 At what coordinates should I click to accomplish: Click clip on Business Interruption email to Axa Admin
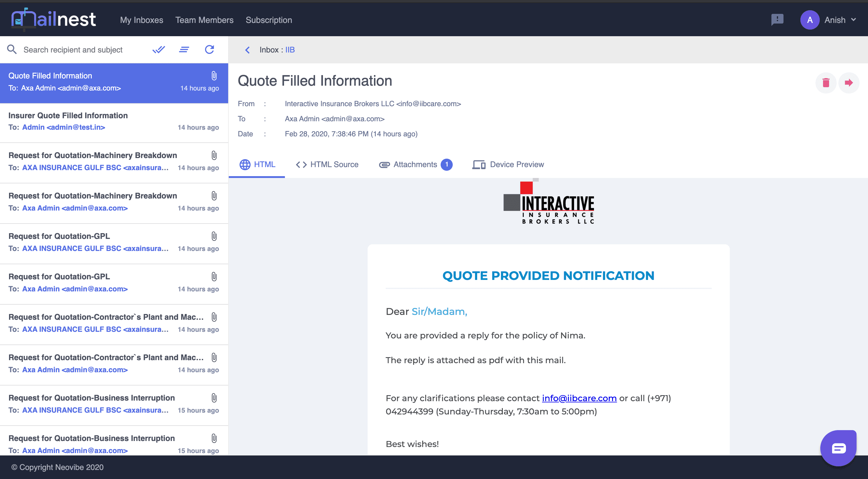coord(214,438)
